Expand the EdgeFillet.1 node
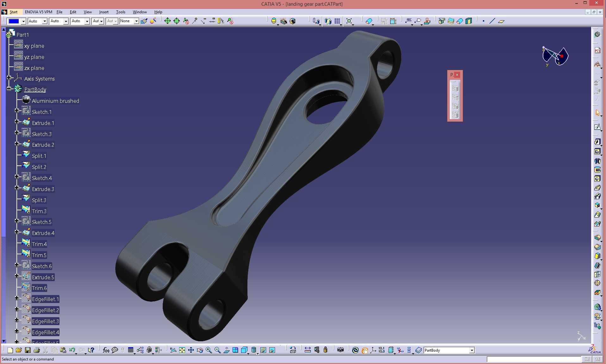This screenshot has width=606, height=364. coord(17,298)
